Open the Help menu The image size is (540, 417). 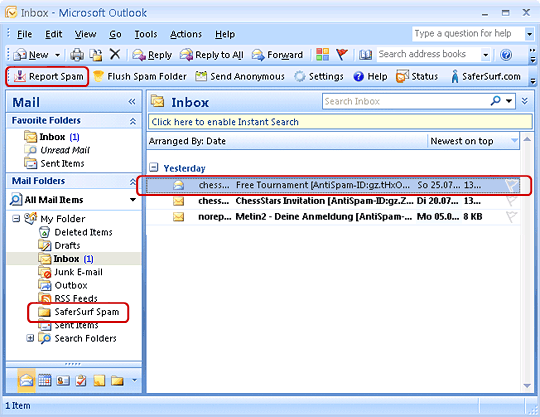225,34
